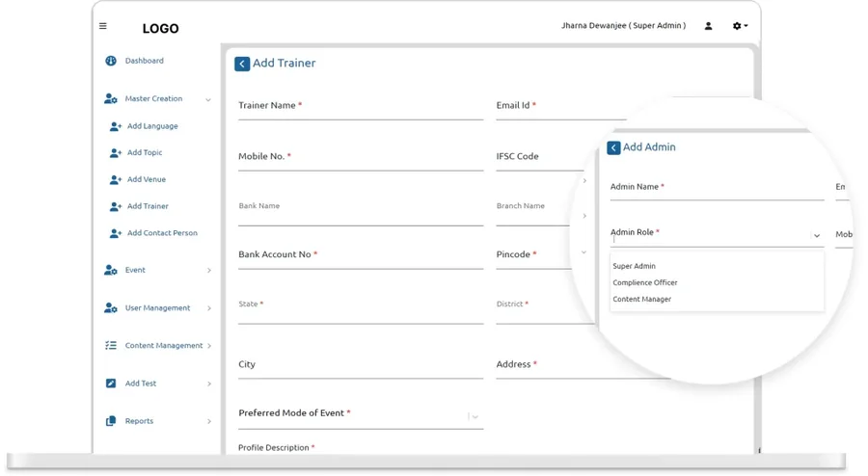Image resolution: width=868 pixels, height=476 pixels.
Task: Click the Pincode input field
Action: click(534, 257)
